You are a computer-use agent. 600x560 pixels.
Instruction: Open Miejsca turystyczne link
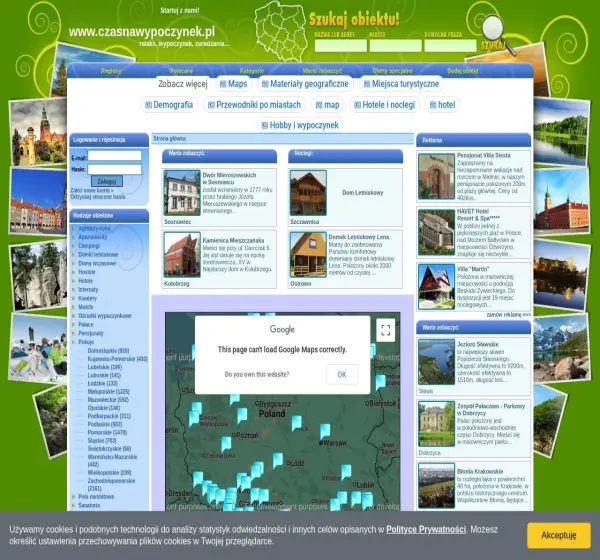[401, 84]
